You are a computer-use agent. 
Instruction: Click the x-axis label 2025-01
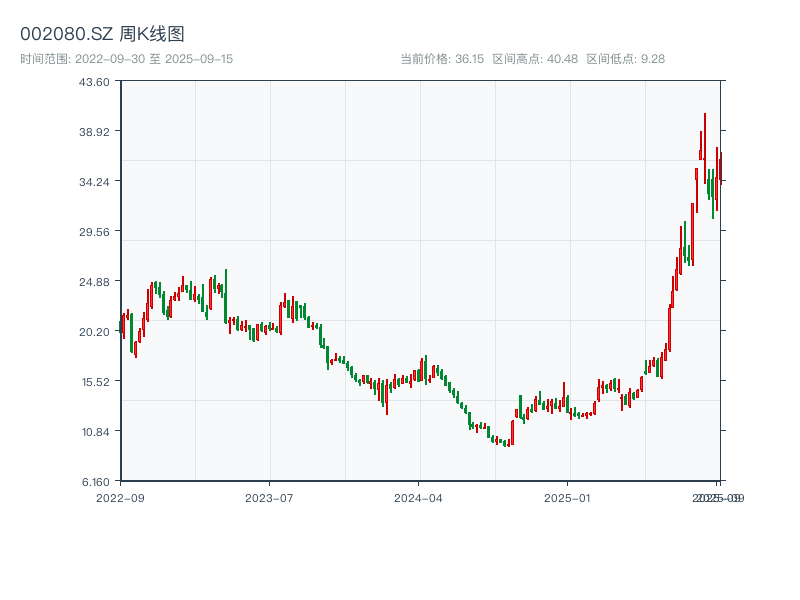567,498
